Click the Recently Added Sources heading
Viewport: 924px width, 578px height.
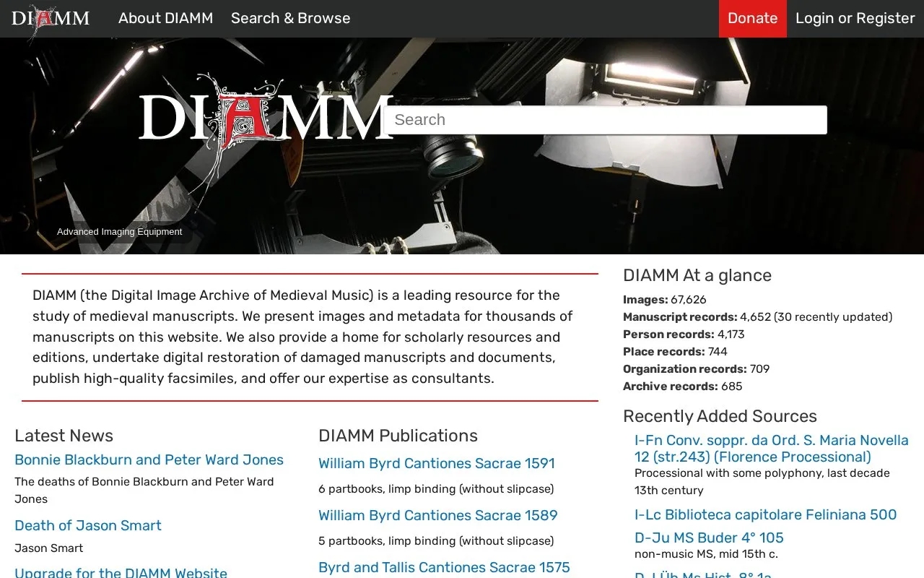tap(720, 416)
